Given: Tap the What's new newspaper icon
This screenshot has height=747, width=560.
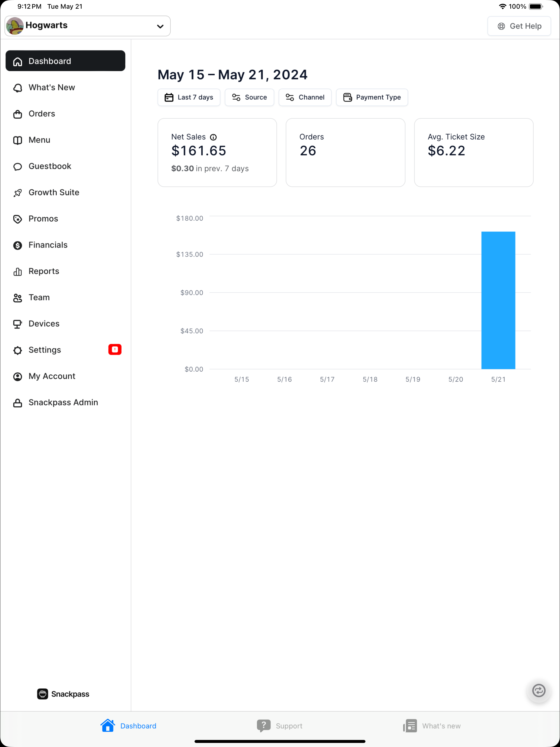Looking at the screenshot, I should [410, 726].
